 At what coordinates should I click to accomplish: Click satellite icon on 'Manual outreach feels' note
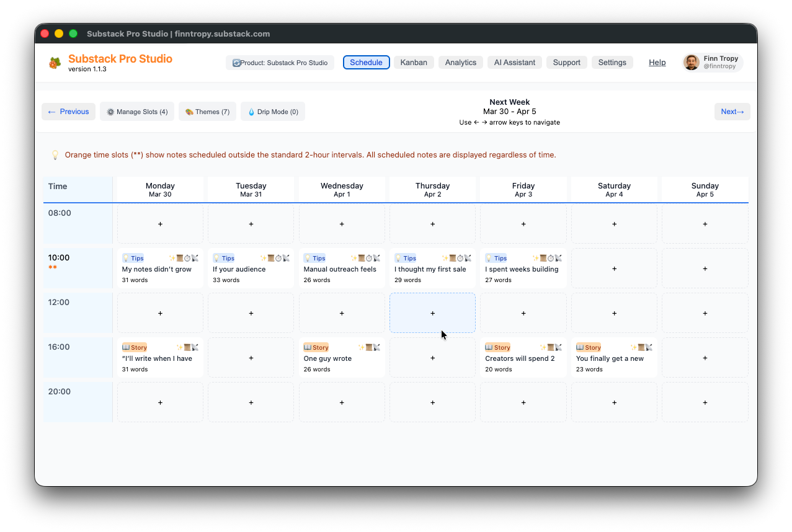[376, 258]
